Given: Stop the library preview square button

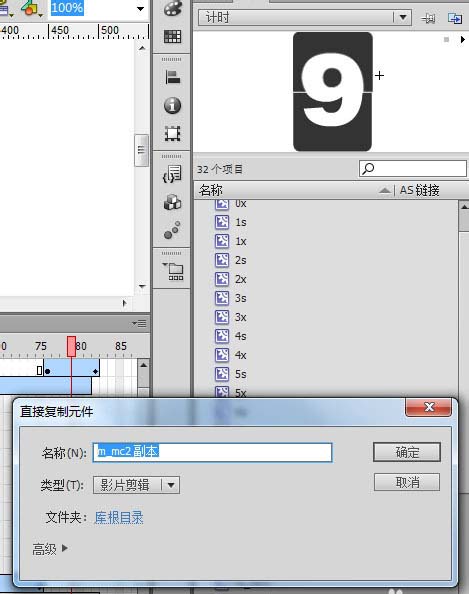Looking at the screenshot, I should coord(447,39).
